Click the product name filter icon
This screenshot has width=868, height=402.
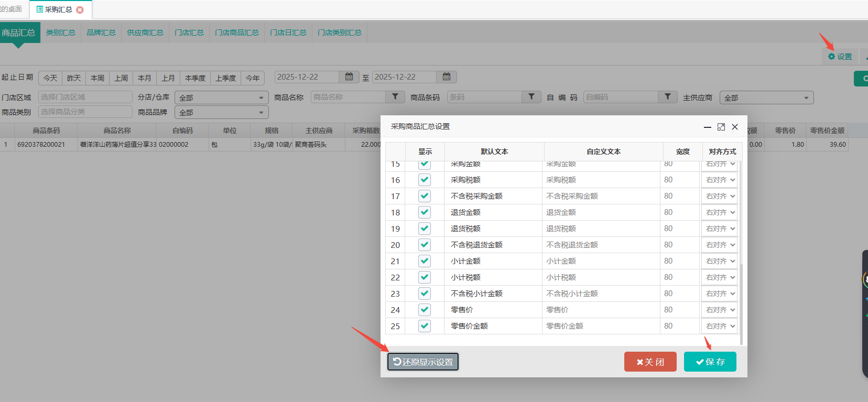(x=395, y=97)
